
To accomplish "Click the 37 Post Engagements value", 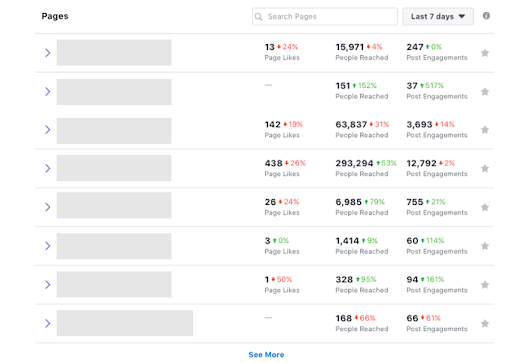I will tap(412, 86).
